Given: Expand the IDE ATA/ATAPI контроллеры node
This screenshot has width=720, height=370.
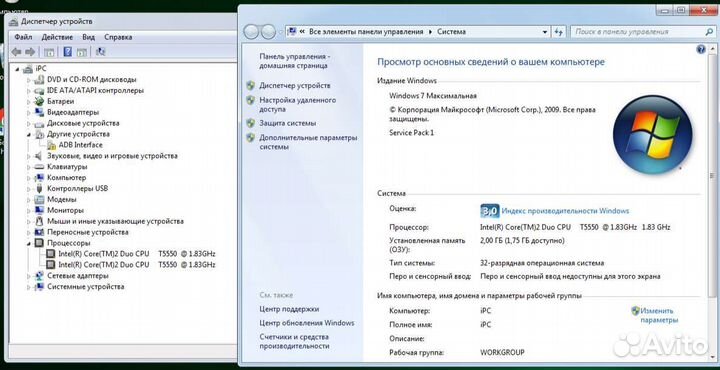Looking at the screenshot, I should [x=28, y=91].
